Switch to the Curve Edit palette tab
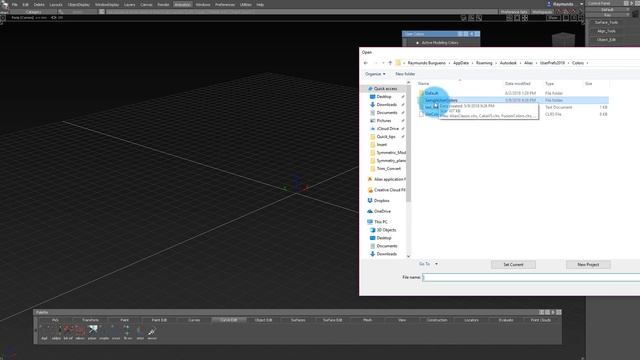640x360 pixels. click(x=229, y=320)
